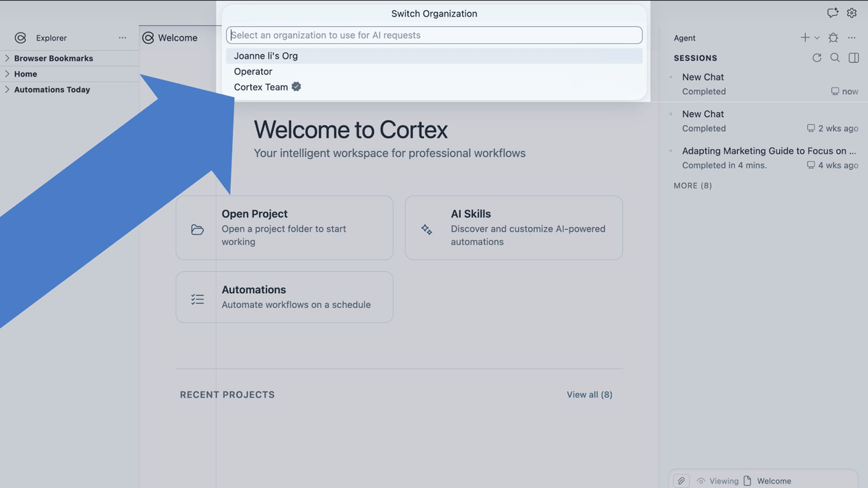Click the Agent panel title
868x488 pixels.
pyautogui.click(x=684, y=38)
